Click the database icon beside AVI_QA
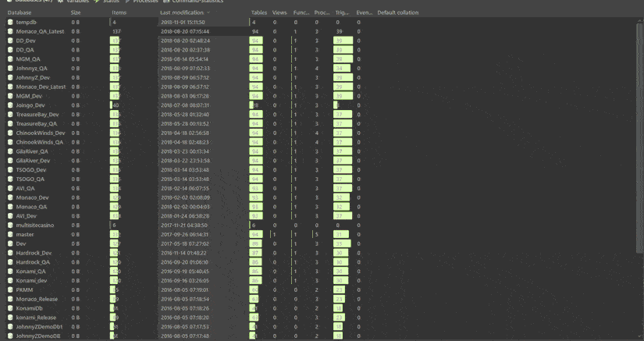This screenshot has height=341, width=644. coord(10,188)
